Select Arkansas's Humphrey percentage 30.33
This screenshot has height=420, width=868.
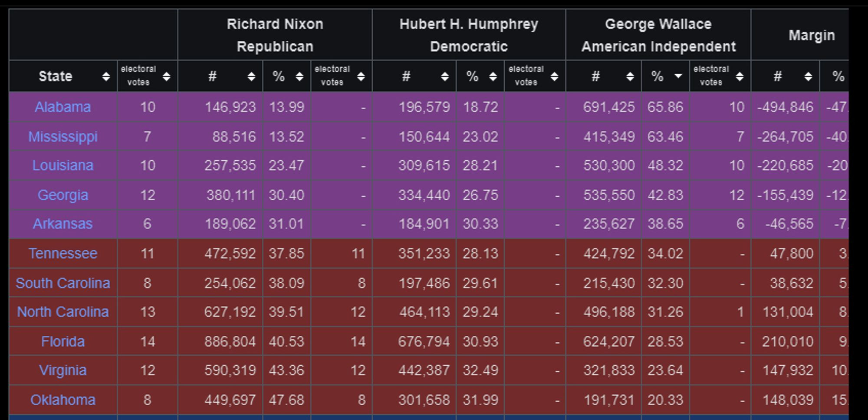pyautogui.click(x=480, y=224)
